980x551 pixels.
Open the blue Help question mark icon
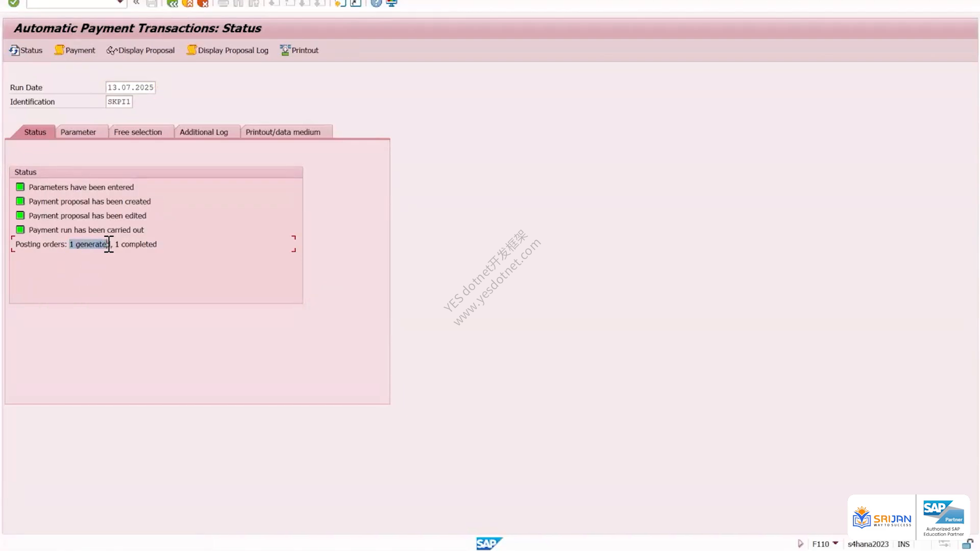coord(376,3)
